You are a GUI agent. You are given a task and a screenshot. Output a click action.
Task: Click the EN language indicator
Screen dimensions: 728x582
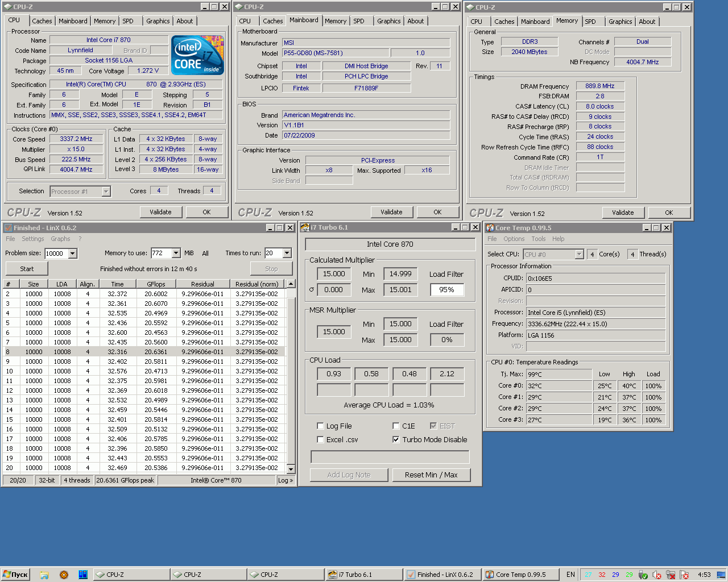(x=570, y=575)
